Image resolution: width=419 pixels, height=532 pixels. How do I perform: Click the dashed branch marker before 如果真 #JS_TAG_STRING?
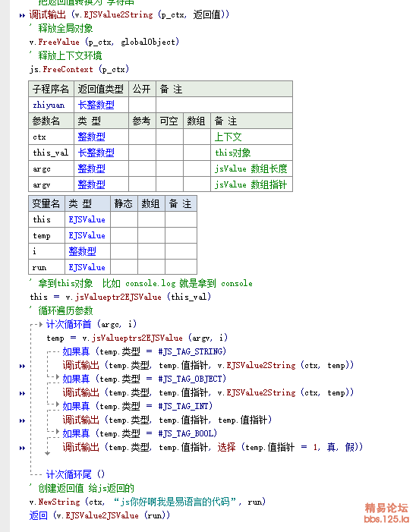pyautogui.click(x=53, y=352)
